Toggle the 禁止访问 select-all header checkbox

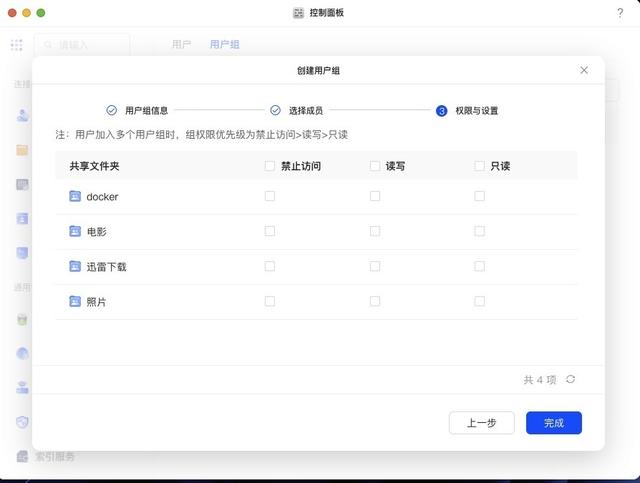[x=269, y=166]
